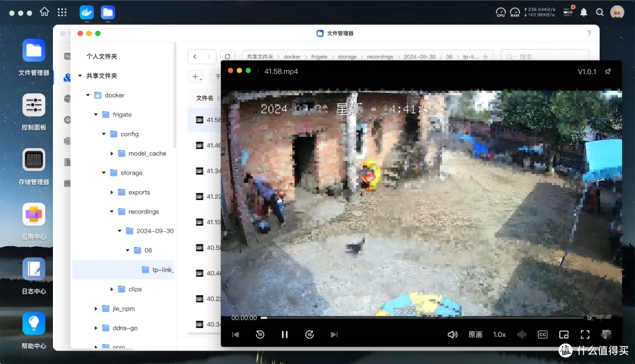Select the ddns-go folder in the tree
635x364 pixels.
[x=125, y=328]
